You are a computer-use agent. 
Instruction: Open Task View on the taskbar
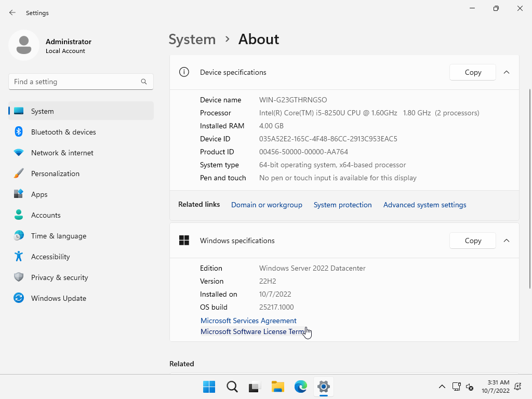tap(255, 387)
